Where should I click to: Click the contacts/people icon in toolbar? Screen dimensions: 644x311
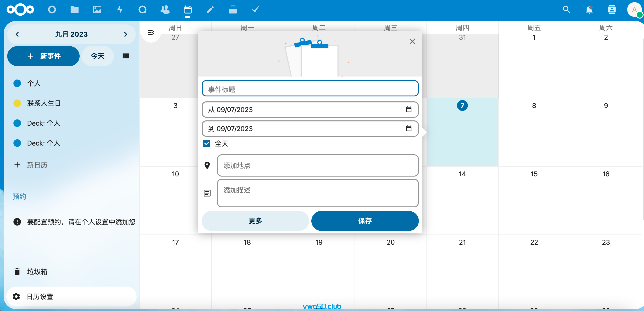point(164,9)
